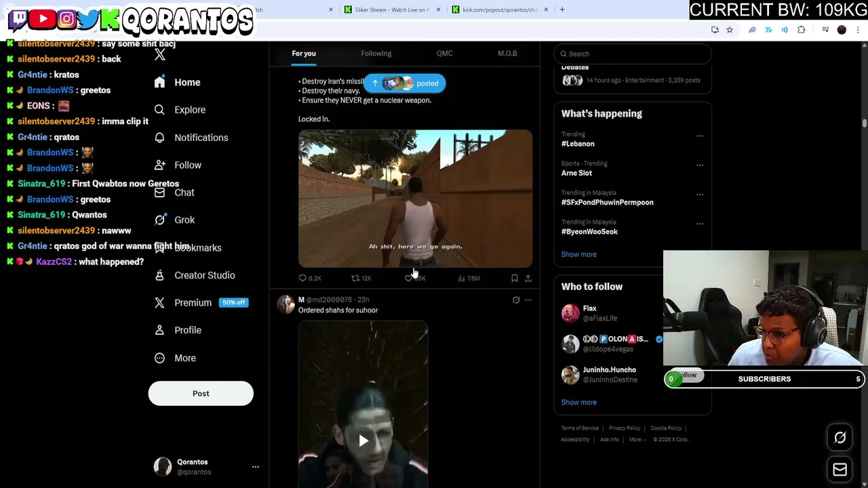Image resolution: width=868 pixels, height=488 pixels.
Task: Open the Privacy Policy link
Action: [625, 428]
